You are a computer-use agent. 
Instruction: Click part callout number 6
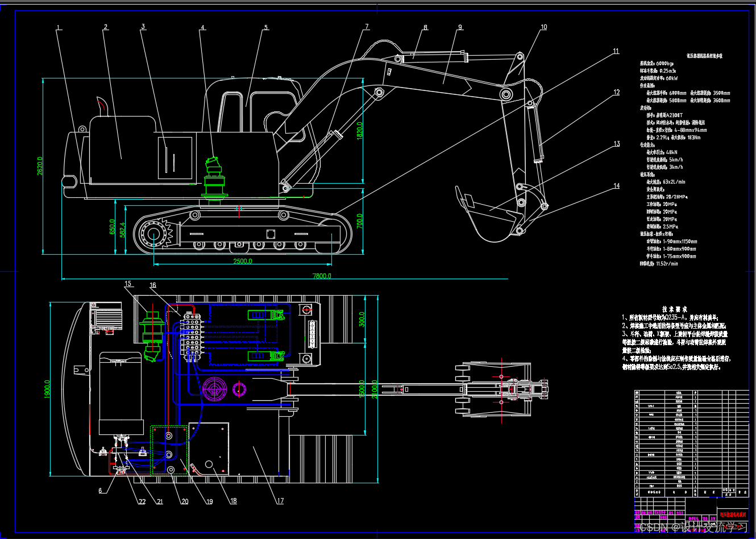tap(101, 491)
